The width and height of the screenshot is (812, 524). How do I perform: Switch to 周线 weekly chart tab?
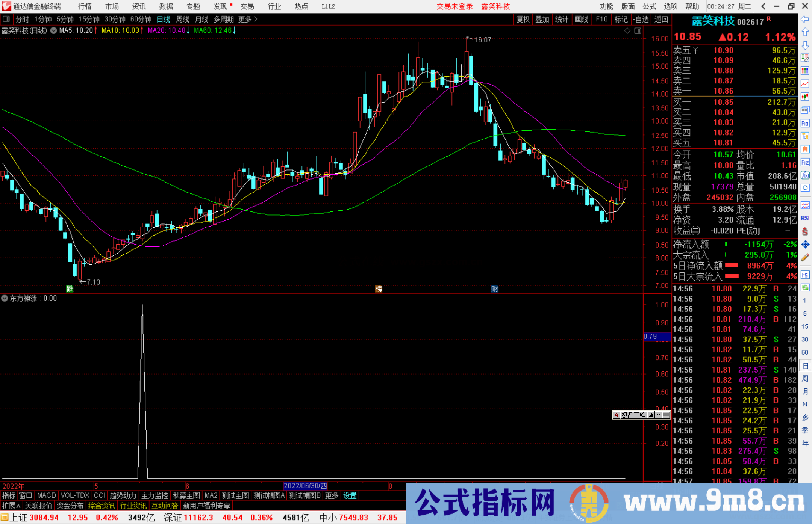183,19
